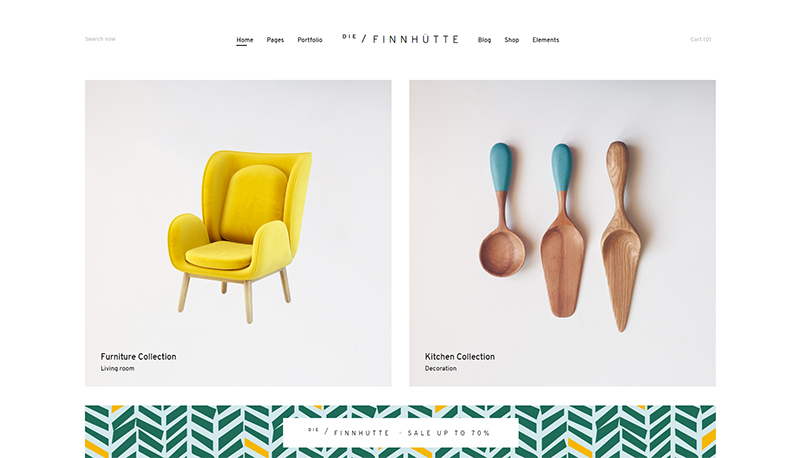
Task: Click the round spoon with blue handle
Action: (x=502, y=210)
